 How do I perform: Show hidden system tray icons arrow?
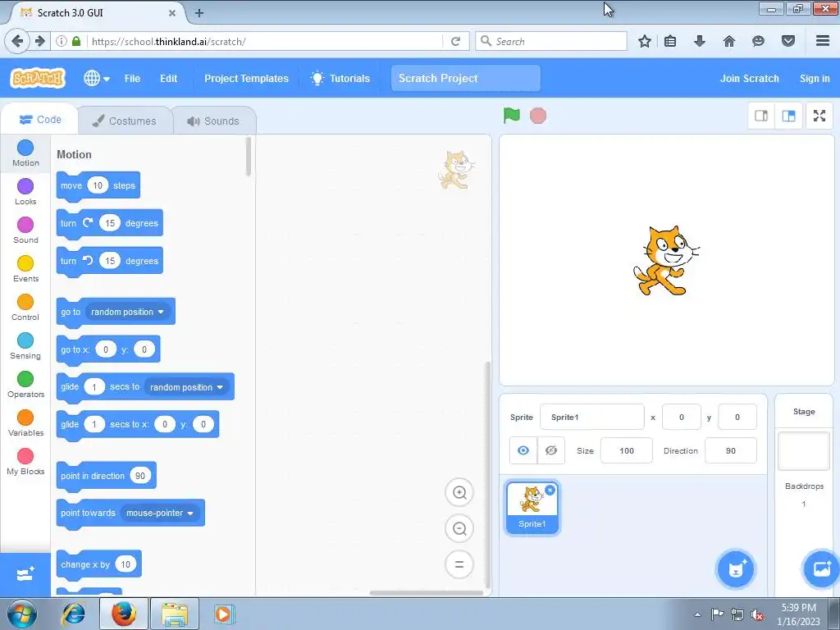(x=697, y=614)
